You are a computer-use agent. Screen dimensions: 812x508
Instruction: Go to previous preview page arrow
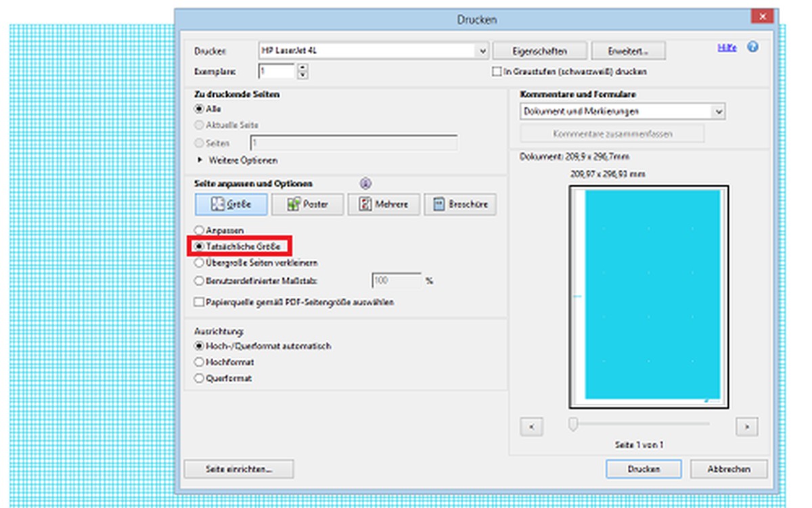pos(531,427)
